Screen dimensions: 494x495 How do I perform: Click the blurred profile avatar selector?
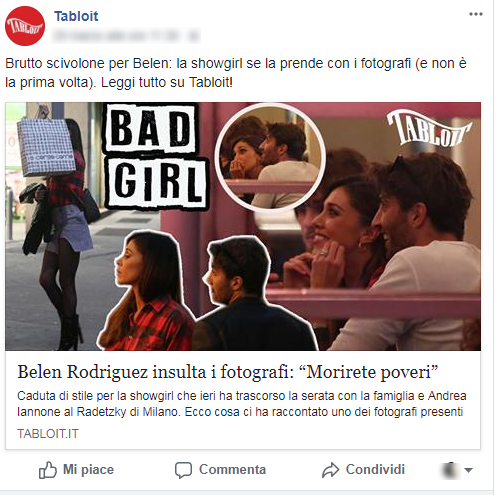click(450, 470)
